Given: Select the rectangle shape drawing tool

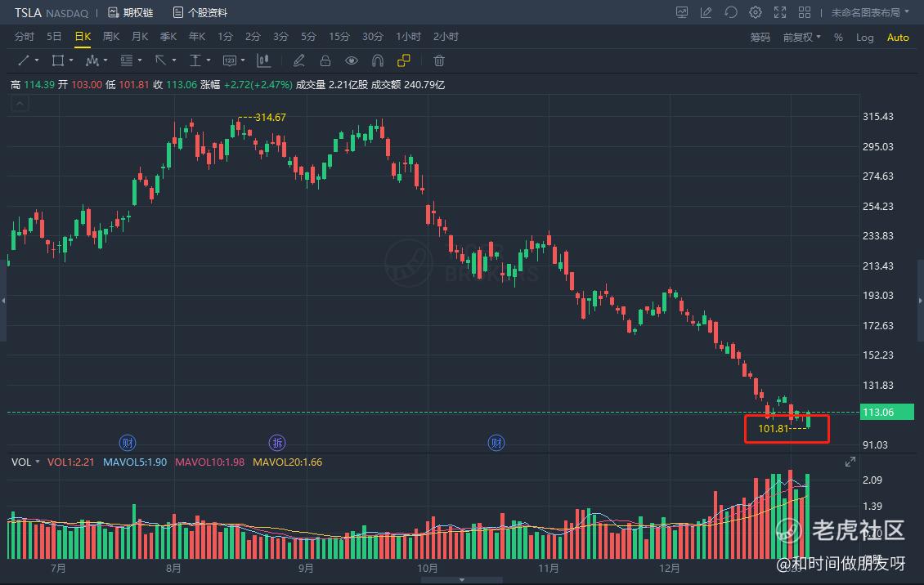Looking at the screenshot, I should (x=58, y=60).
